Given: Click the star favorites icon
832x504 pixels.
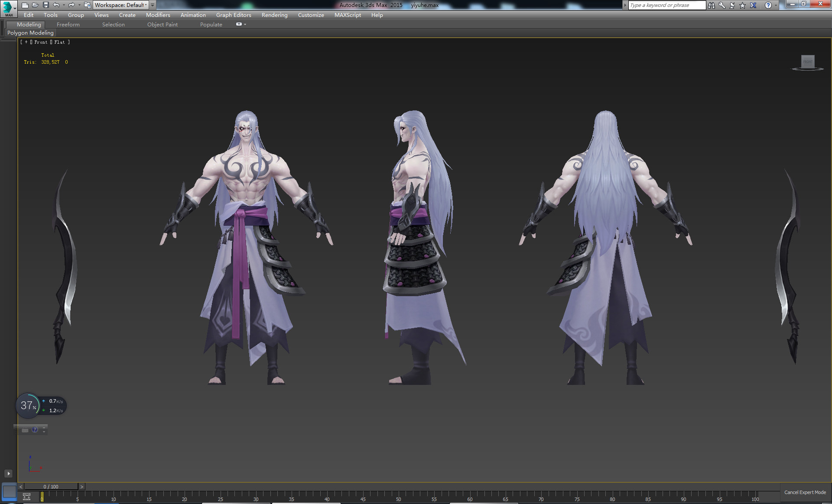Looking at the screenshot, I should [x=742, y=5].
